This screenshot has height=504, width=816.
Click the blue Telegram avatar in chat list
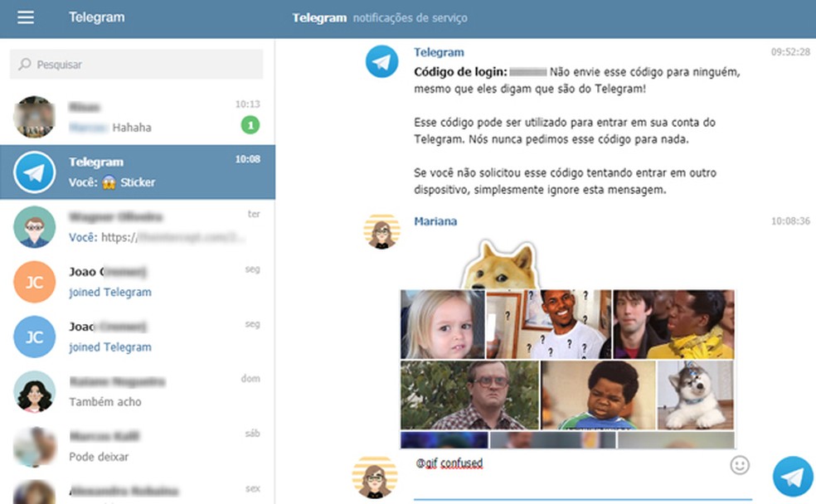(x=34, y=172)
